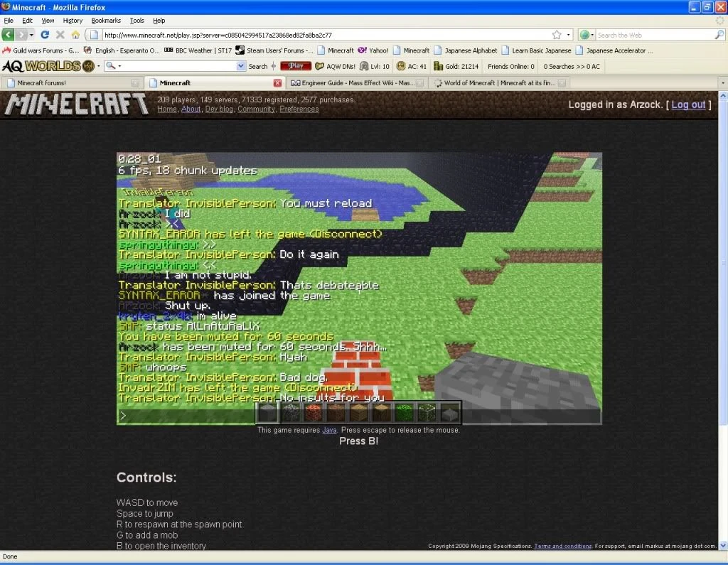Expand the AQ toolbar search box dropdown
Image resolution: width=728 pixels, height=565 pixels.
coord(240,66)
